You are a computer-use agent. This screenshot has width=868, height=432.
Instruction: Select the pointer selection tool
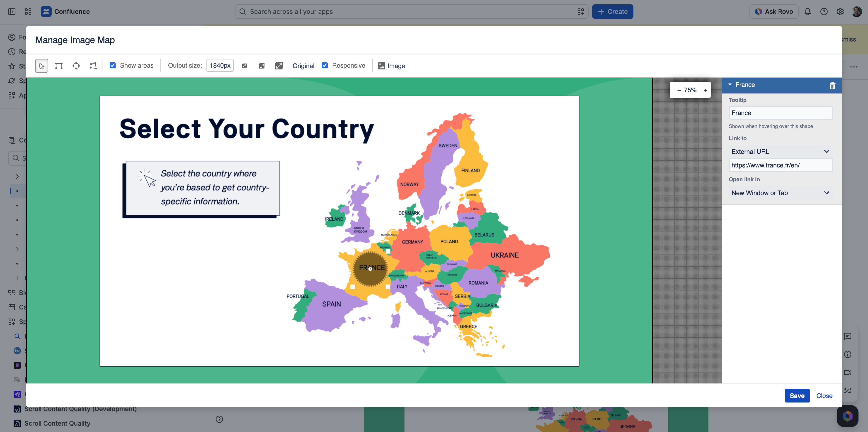click(41, 66)
